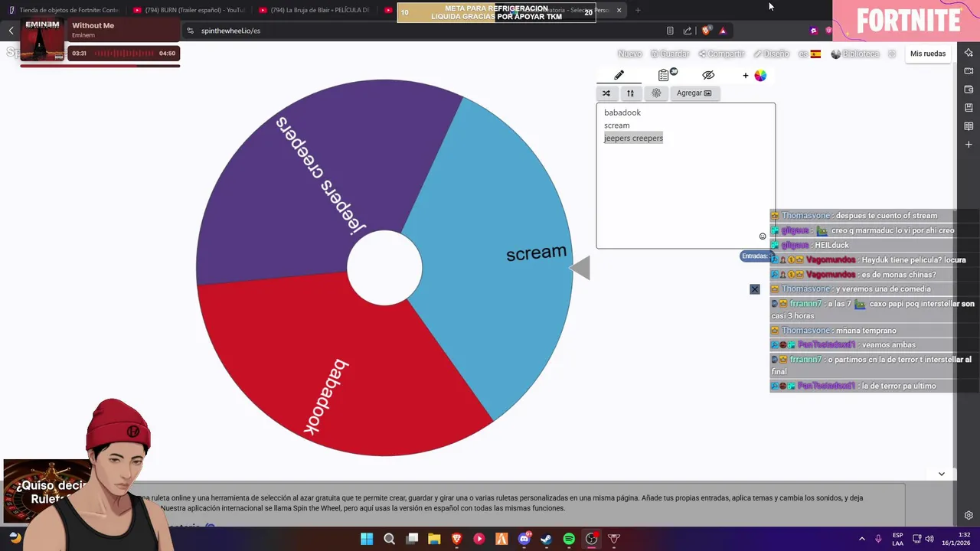Click the browser share page icon
This screenshot has height=551, width=980.
[687, 31]
